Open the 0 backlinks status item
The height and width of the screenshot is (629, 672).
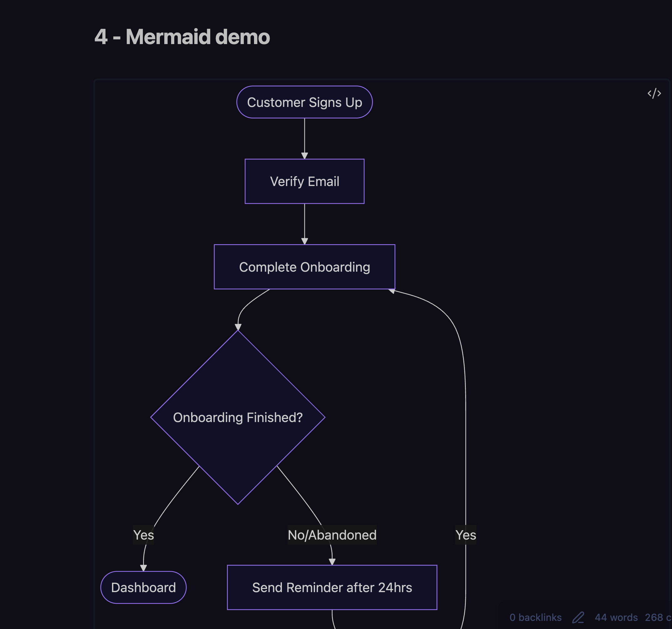coord(535,617)
